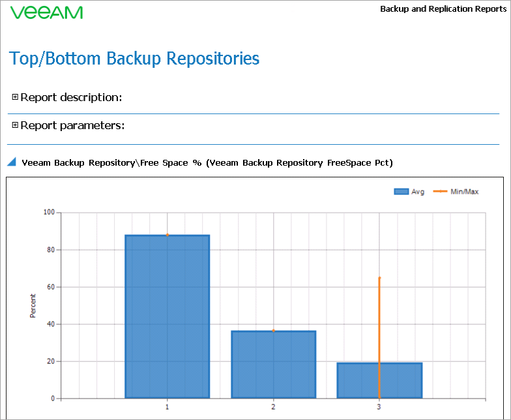The height and width of the screenshot is (420, 511).
Task: Expand the Report description section
Action: click(x=15, y=97)
